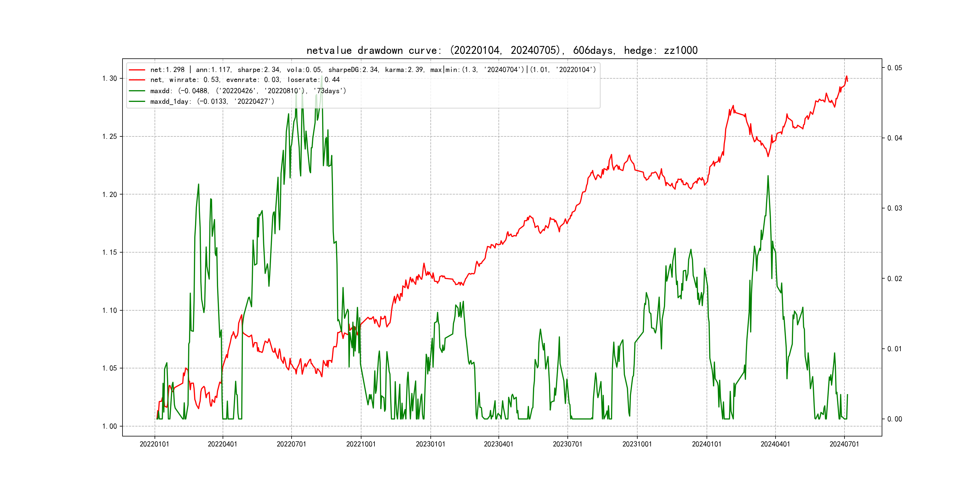
Task: Click the 0.03 right axis tick label
Action: point(894,208)
